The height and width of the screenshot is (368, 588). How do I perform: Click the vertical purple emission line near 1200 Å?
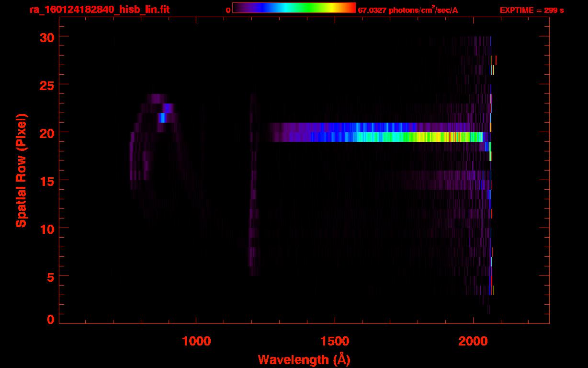click(253, 184)
